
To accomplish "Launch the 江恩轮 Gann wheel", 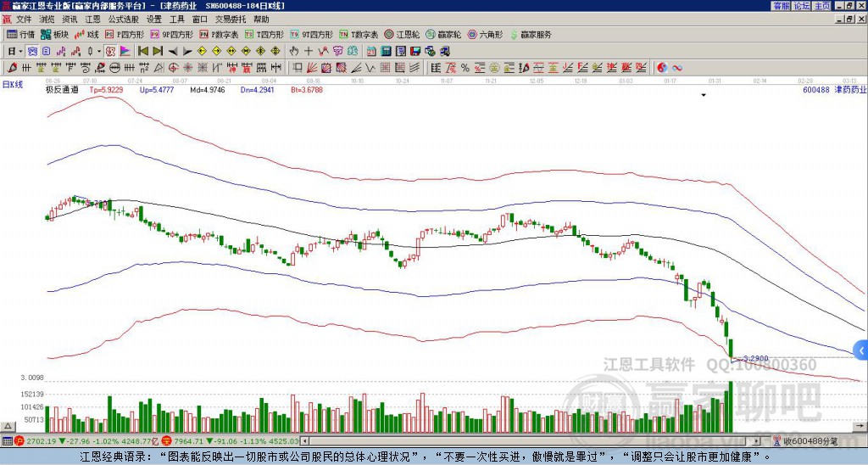I will [x=402, y=34].
